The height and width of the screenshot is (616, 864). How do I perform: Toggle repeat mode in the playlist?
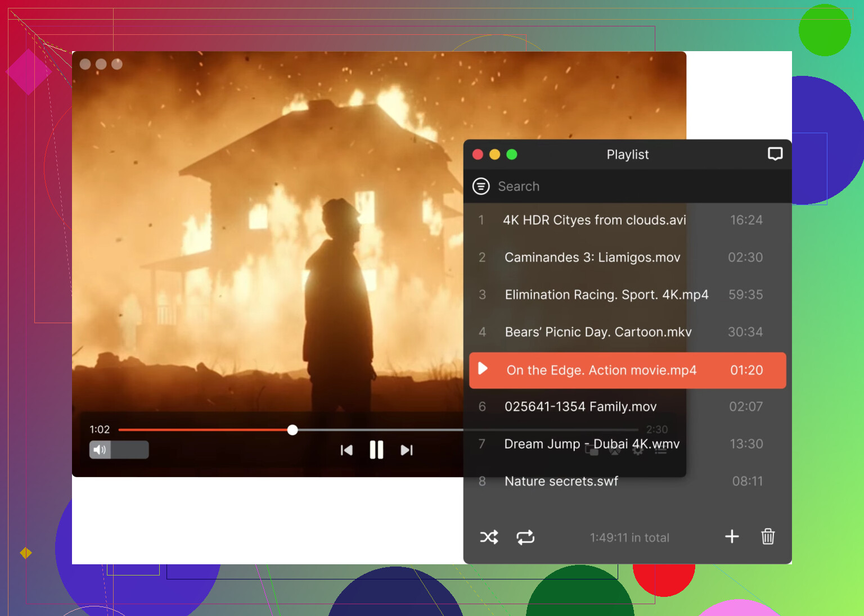(x=525, y=537)
